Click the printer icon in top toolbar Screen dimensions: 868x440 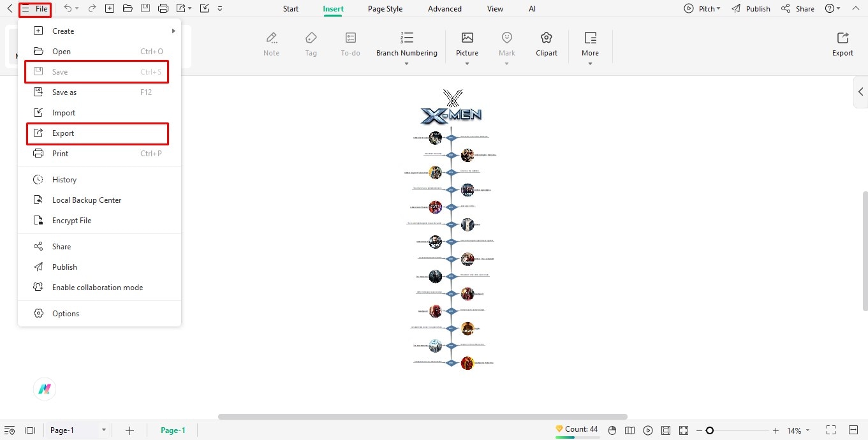163,9
